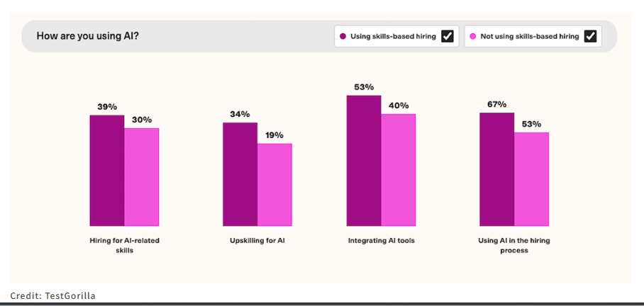Click the Using AI in the hiring process label
644x306 pixels.
point(514,245)
